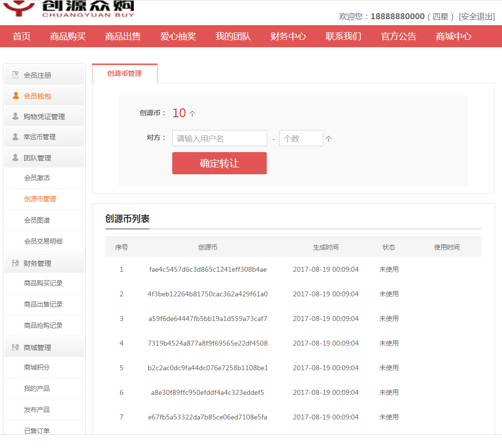Viewport: 502px width, 448px height.
Task: Click the 团队管理 person icon
Action: click(16, 158)
